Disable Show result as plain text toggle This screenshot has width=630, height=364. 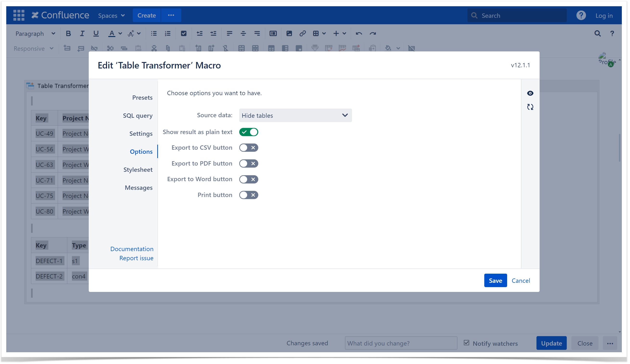tap(248, 132)
